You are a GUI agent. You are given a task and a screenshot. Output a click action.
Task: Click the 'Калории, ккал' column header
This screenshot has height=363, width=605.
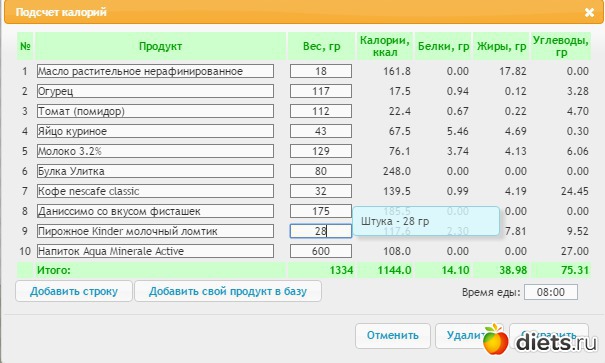[x=385, y=46]
